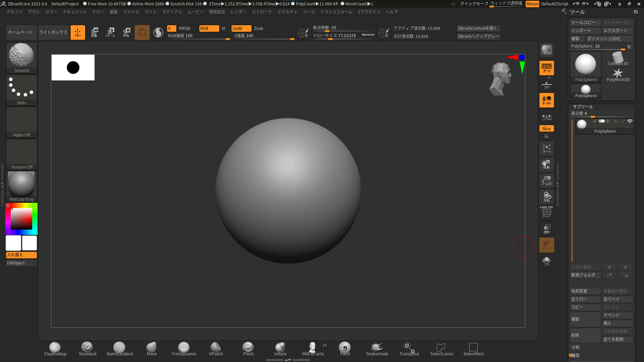Click the フレーム (Frame) view icon
Viewport: 644px width, 362px height.
546,149
